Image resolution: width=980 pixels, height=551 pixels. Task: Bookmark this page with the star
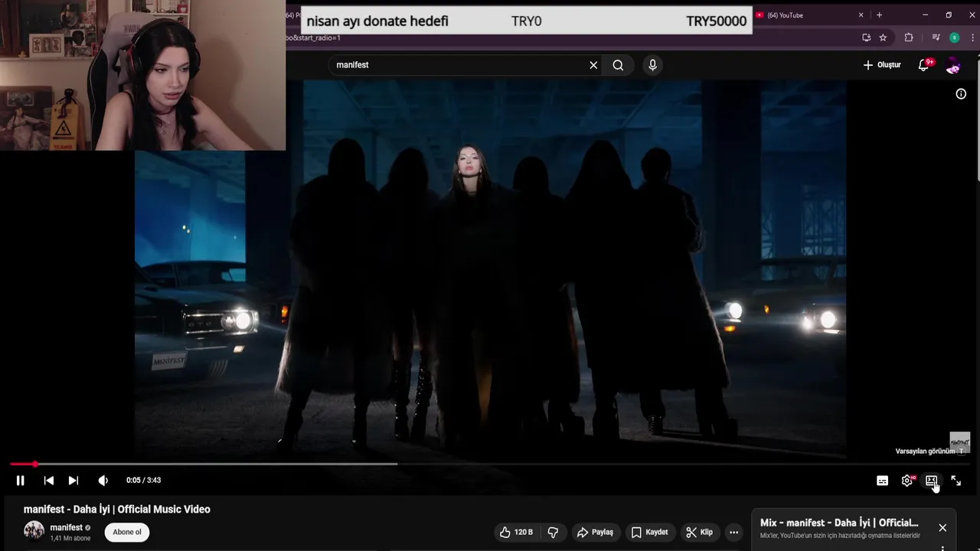point(883,37)
